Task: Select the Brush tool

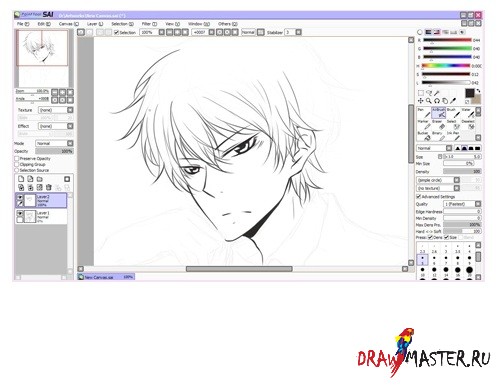Action: point(453,113)
